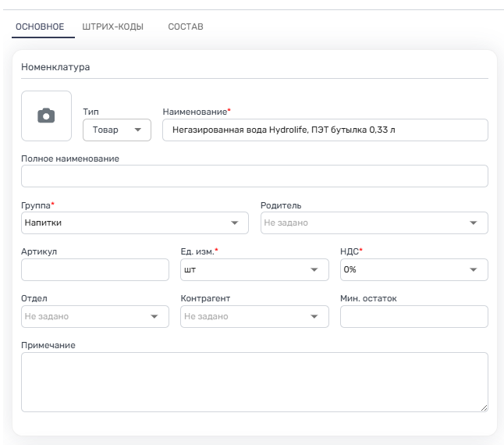
Task: Open the Отдел dropdown
Action: [x=94, y=317]
